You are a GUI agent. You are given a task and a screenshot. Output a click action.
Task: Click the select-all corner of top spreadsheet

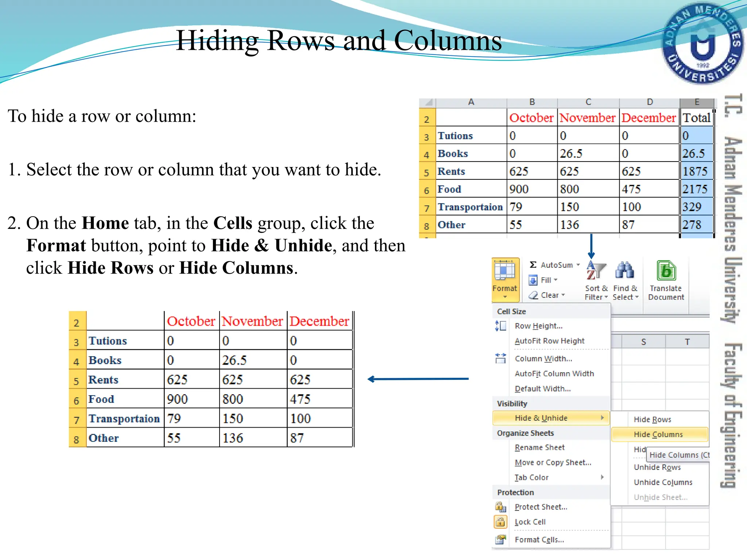click(x=427, y=102)
